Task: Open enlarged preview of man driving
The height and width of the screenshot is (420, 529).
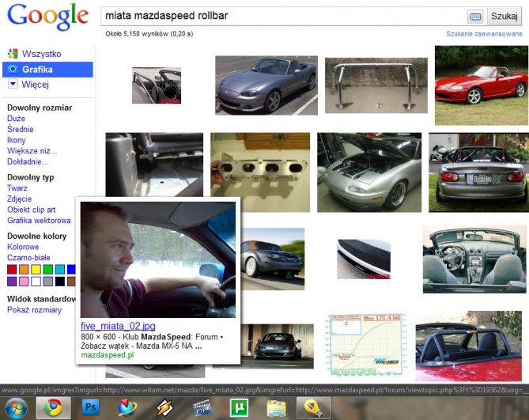Action: 158,259
